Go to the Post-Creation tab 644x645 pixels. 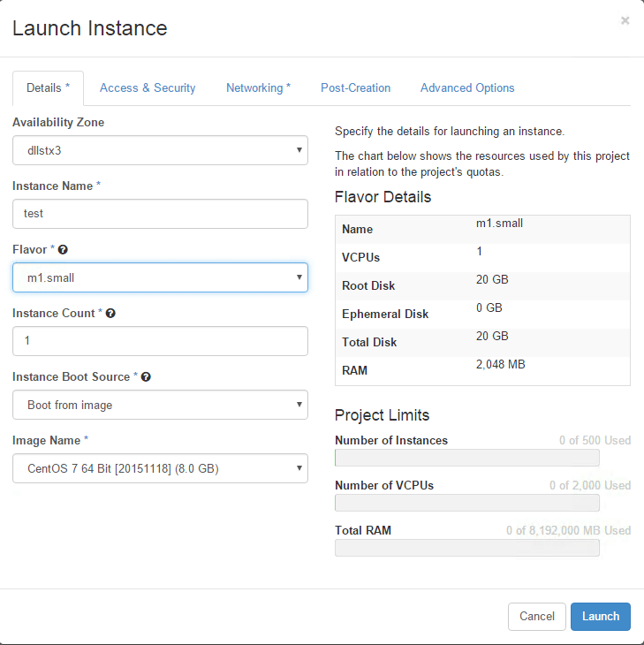(355, 88)
